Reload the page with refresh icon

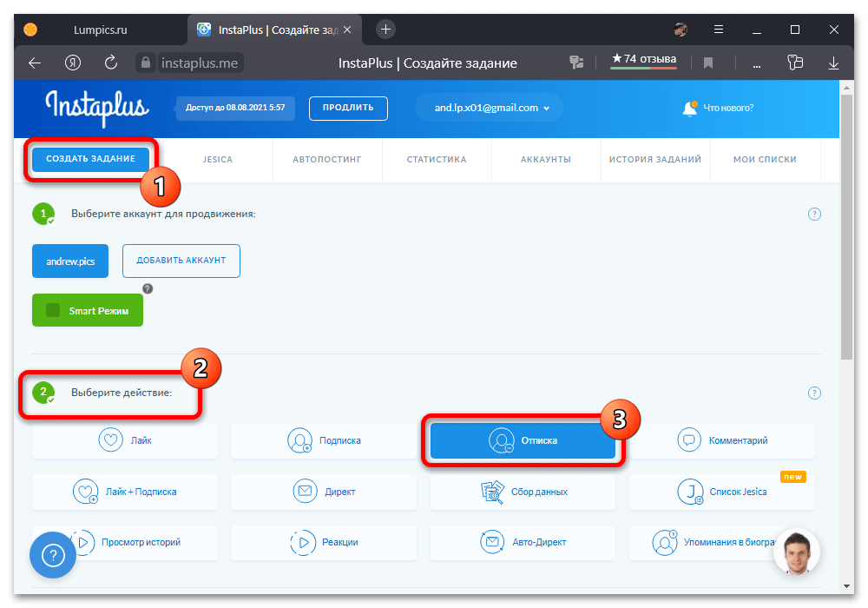click(111, 63)
